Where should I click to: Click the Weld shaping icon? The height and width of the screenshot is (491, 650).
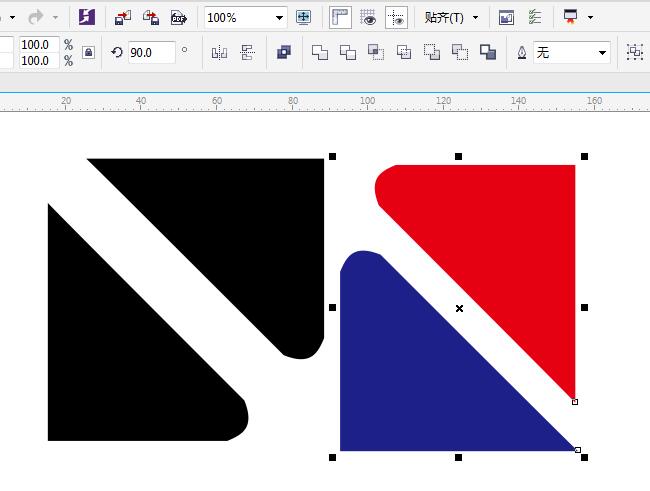tap(320, 52)
